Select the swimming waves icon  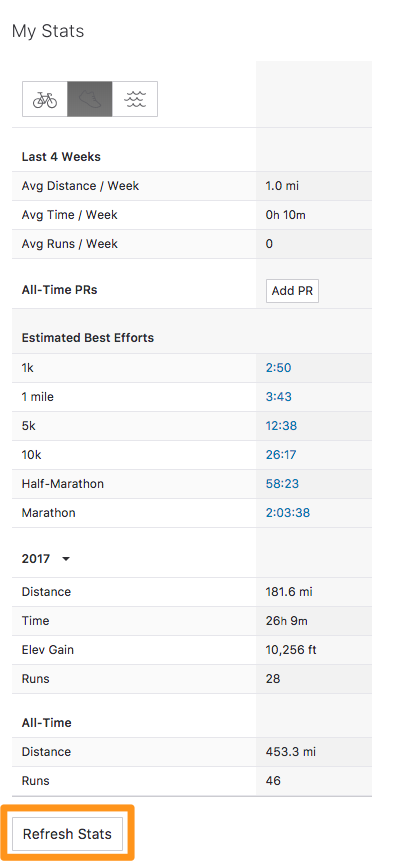click(135, 99)
